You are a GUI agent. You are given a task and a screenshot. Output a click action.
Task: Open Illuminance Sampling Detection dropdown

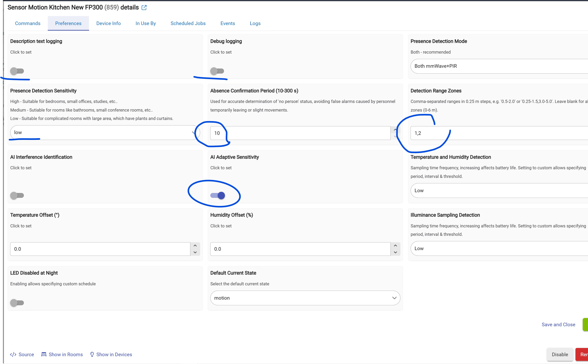pos(499,249)
